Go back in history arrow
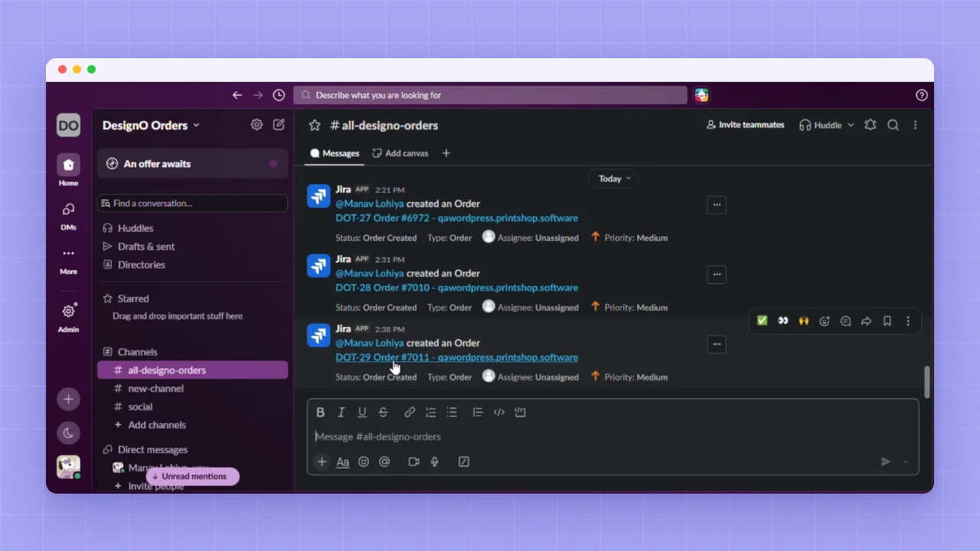980x551 pixels. tap(237, 95)
